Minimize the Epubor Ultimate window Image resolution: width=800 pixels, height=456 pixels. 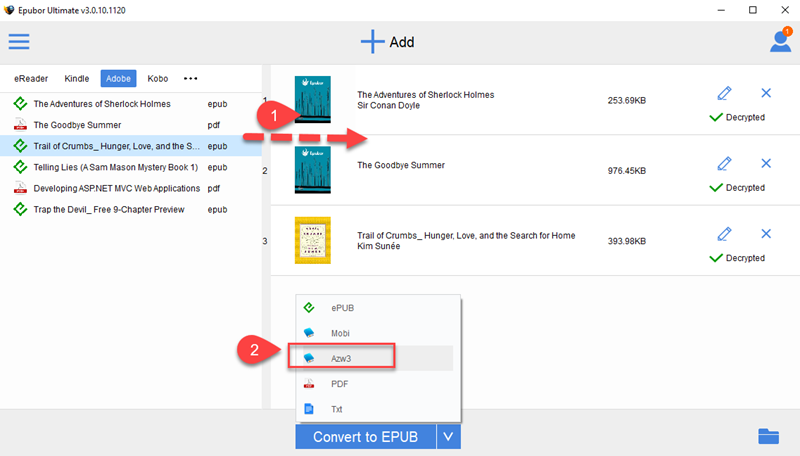pos(721,10)
